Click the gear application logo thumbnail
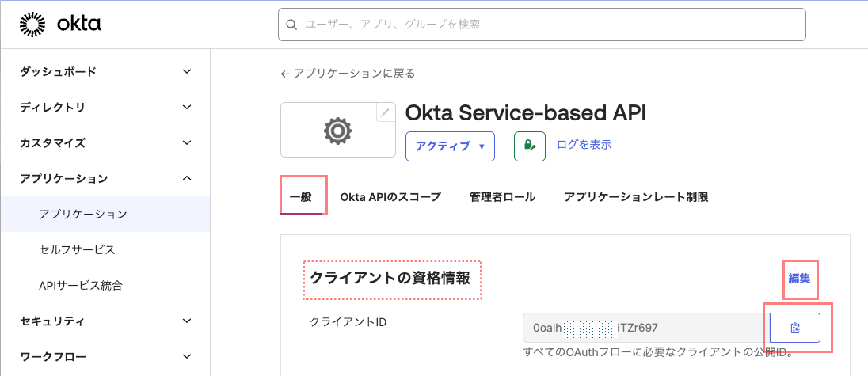 [x=337, y=131]
